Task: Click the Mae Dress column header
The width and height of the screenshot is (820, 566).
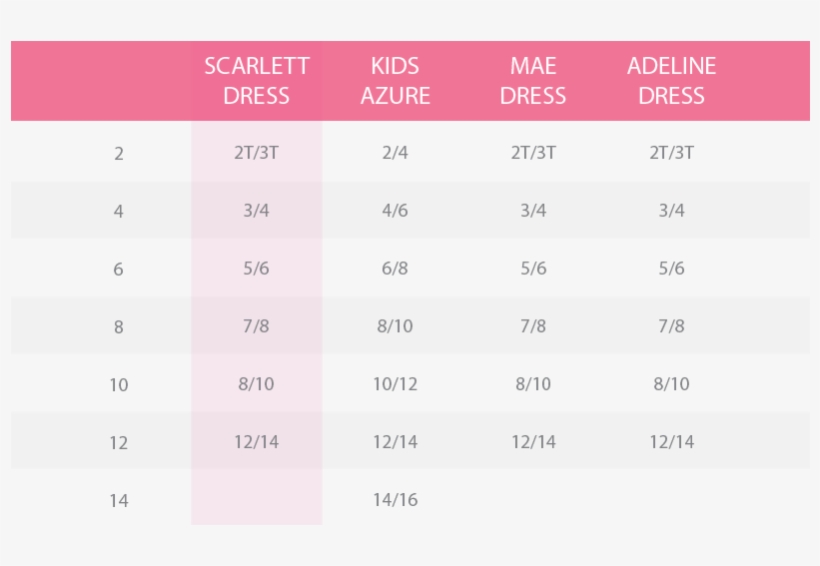Action: pos(533,81)
